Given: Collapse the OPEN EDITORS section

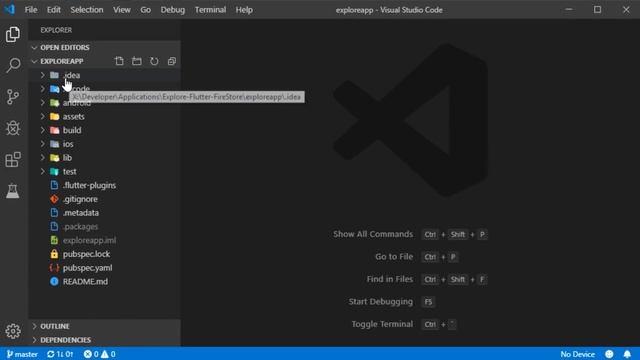Looking at the screenshot, I should coord(35,47).
